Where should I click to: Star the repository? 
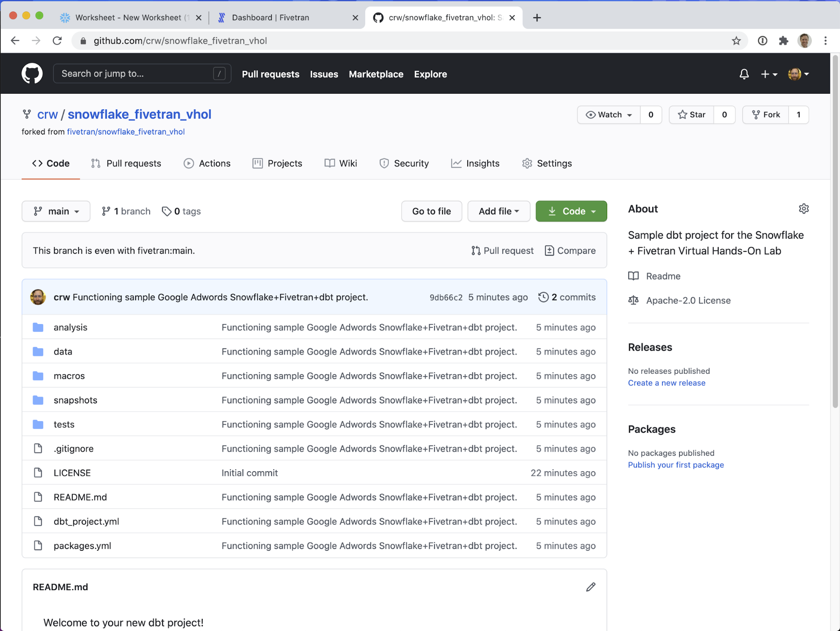[692, 115]
